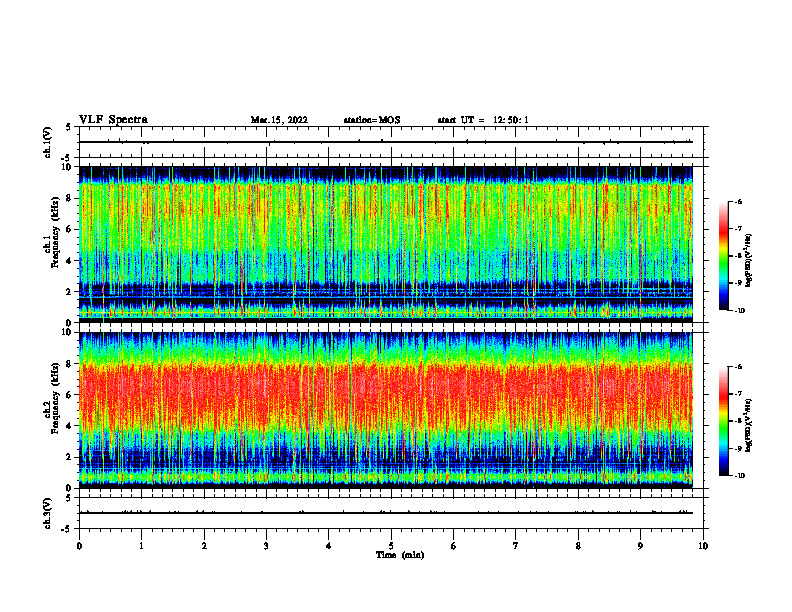Click the ch.1 frequency tick label "4"
Screen dimensions: 792x612
(70, 261)
